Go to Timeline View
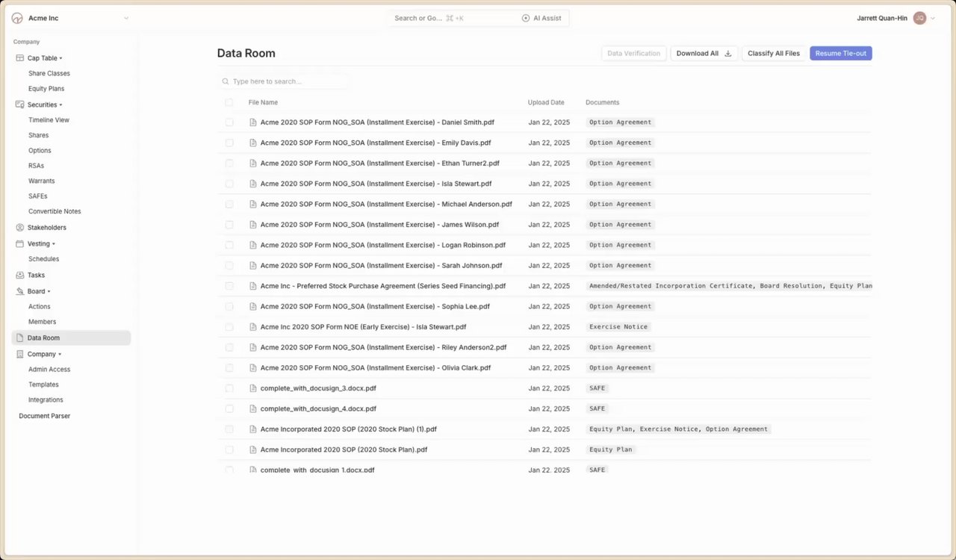The image size is (956, 560). pos(49,120)
